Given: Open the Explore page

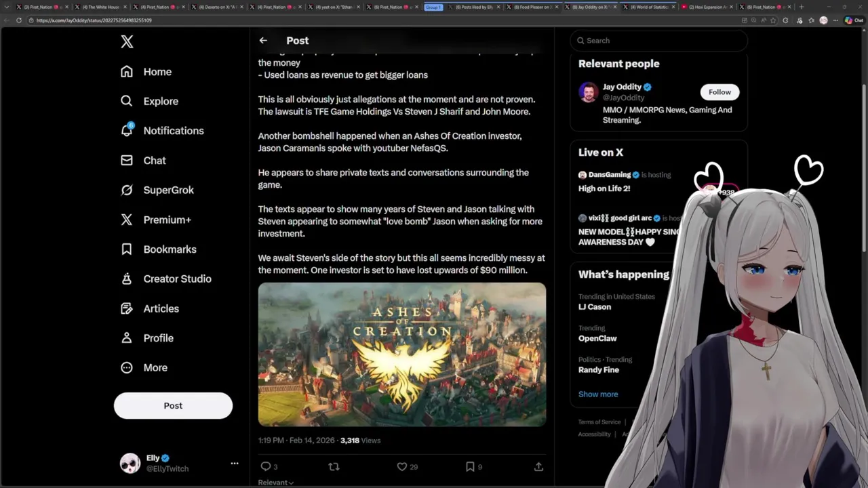Looking at the screenshot, I should [149, 101].
